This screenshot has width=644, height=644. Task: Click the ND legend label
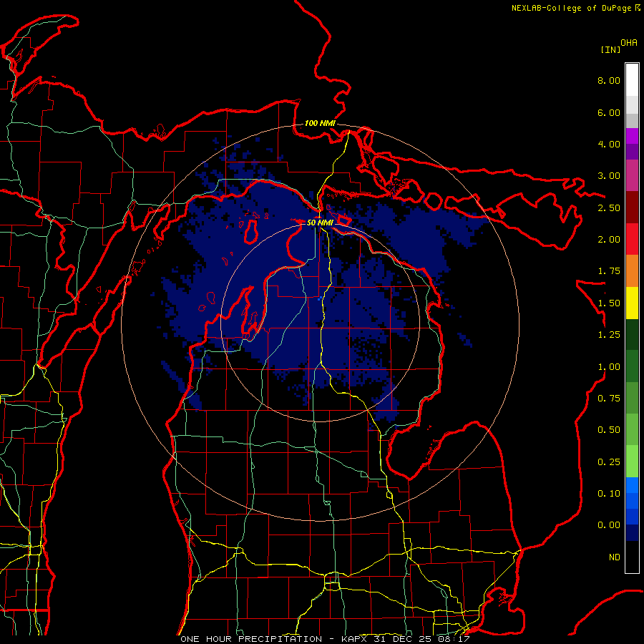[x=615, y=557]
